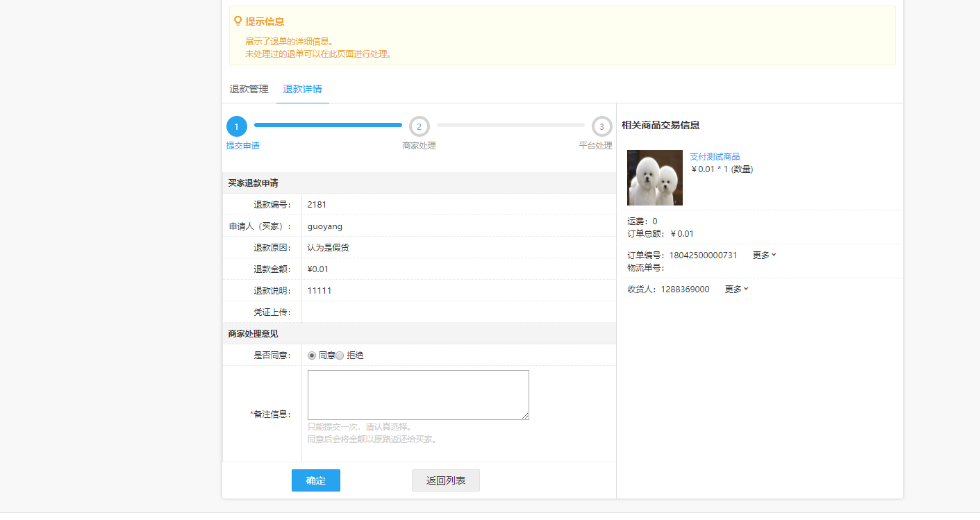
Task: Expand 更多 next to 收货人
Action: coord(736,290)
